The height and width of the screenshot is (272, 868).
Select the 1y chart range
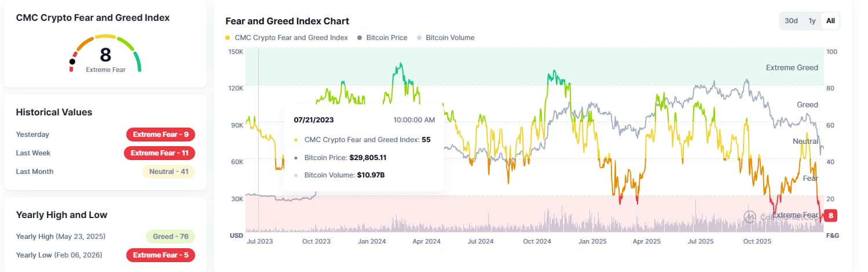812,21
